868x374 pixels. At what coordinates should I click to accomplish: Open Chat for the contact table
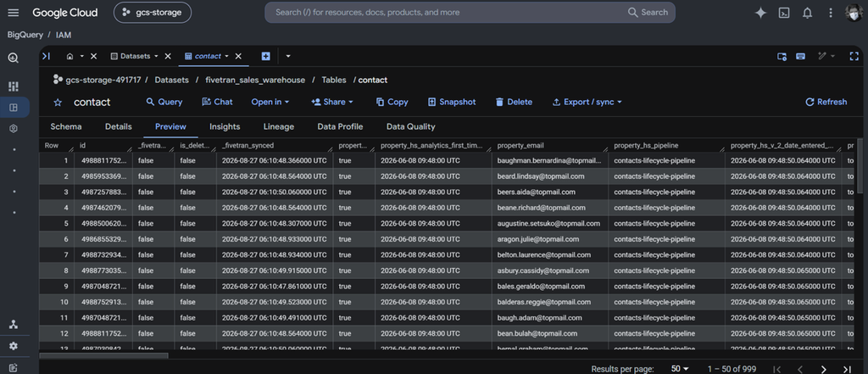(x=217, y=102)
